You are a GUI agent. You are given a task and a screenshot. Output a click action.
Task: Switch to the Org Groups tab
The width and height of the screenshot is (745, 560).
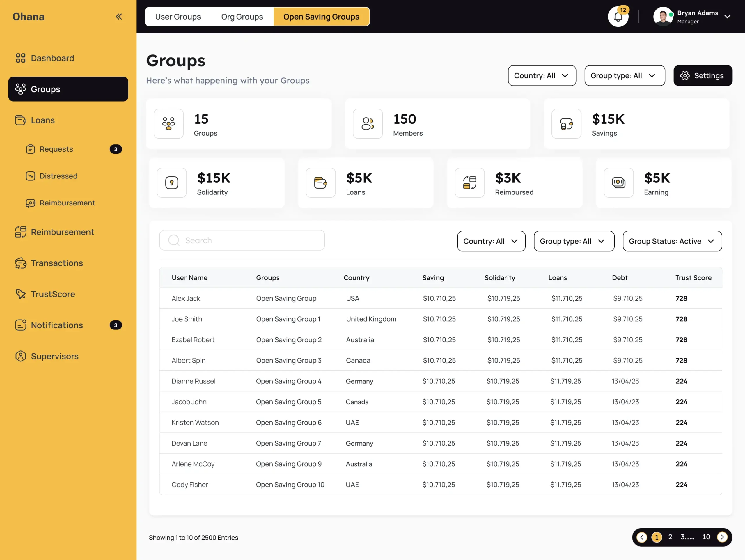[242, 17]
